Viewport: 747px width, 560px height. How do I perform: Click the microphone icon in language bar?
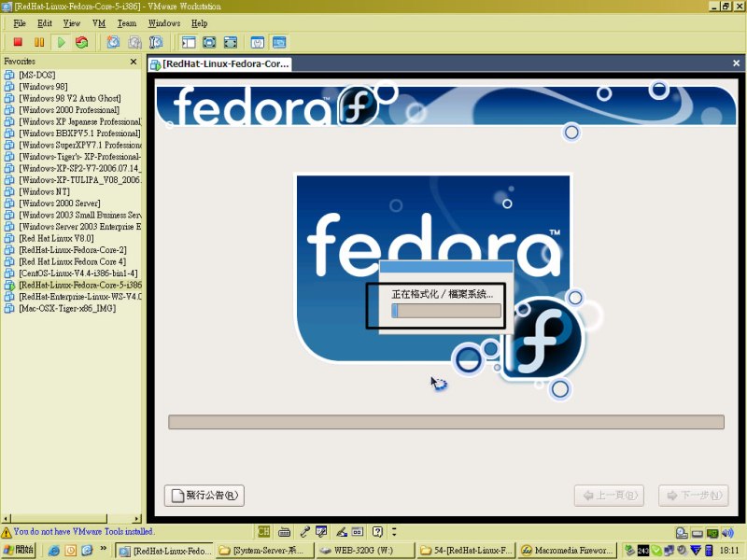coord(305,531)
